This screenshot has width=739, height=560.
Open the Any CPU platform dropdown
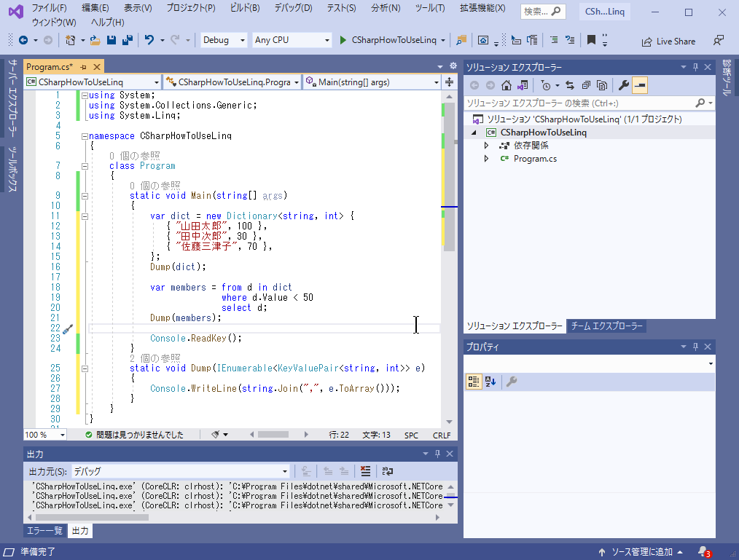click(x=292, y=40)
